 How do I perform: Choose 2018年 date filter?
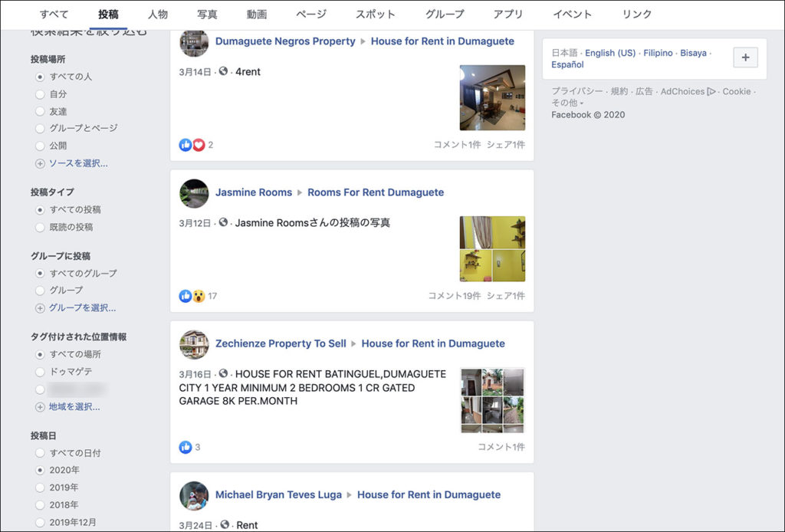pyautogui.click(x=40, y=505)
